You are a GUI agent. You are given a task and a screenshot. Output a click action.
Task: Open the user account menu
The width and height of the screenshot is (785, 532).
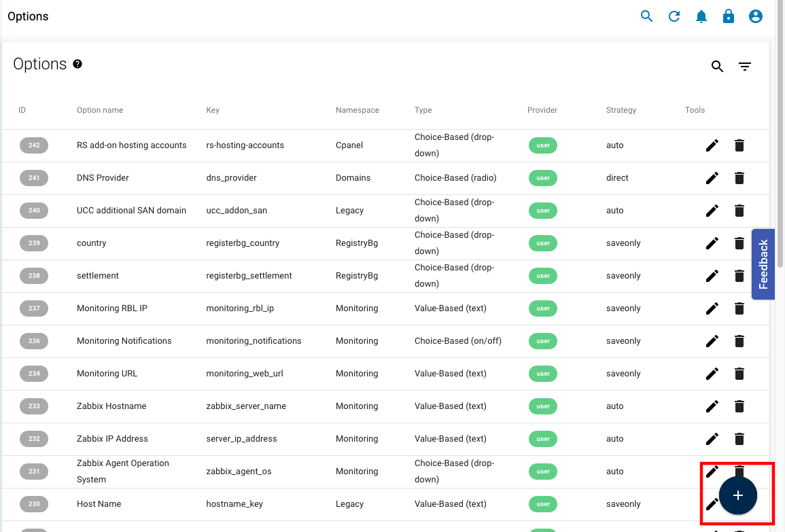point(756,16)
